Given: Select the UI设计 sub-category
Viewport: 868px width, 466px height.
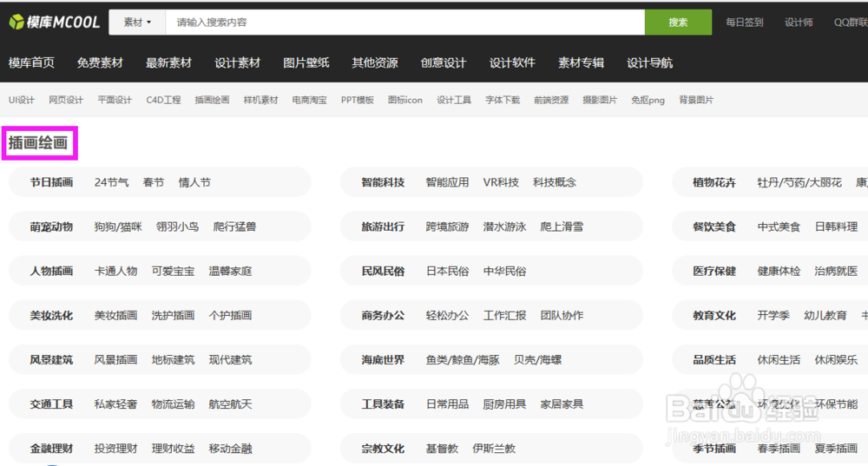Looking at the screenshot, I should pyautogui.click(x=22, y=100).
